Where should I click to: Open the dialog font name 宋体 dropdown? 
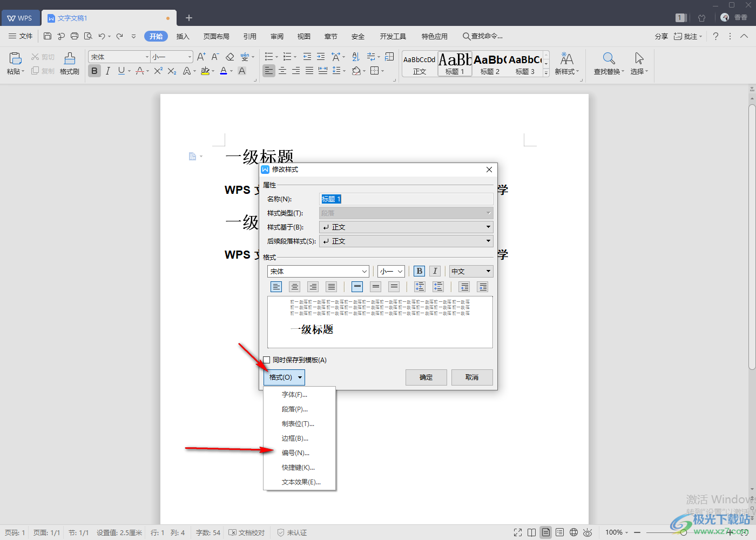[364, 271]
